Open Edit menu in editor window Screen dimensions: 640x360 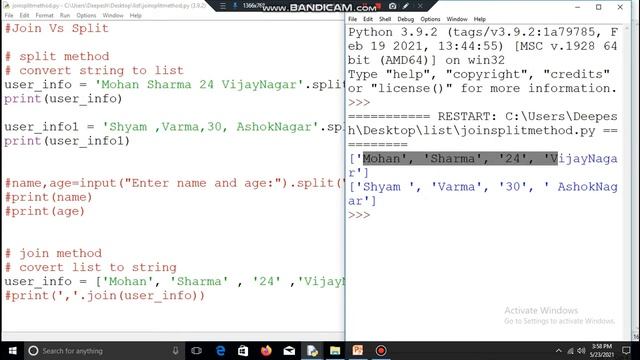pos(24,16)
